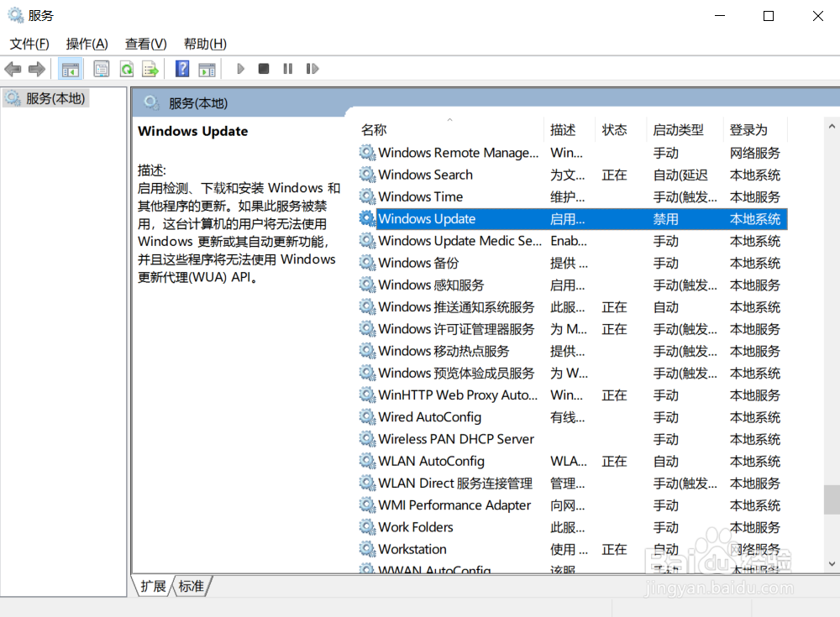Click the gear icon of WLAN AutoConfig
The image size is (840, 617).
(367, 461)
